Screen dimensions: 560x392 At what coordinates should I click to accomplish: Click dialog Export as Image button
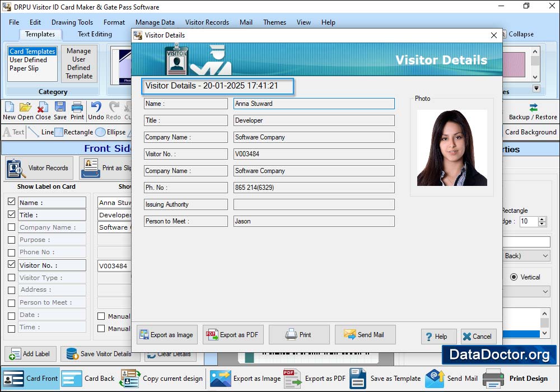click(x=167, y=334)
